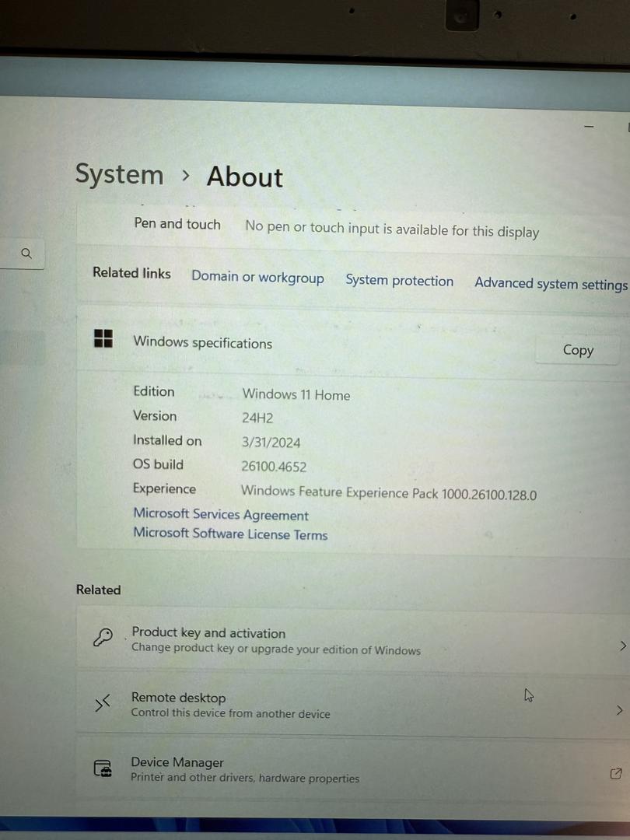Click 'Printer and other drivers' description
The height and width of the screenshot is (840, 630).
click(x=245, y=777)
